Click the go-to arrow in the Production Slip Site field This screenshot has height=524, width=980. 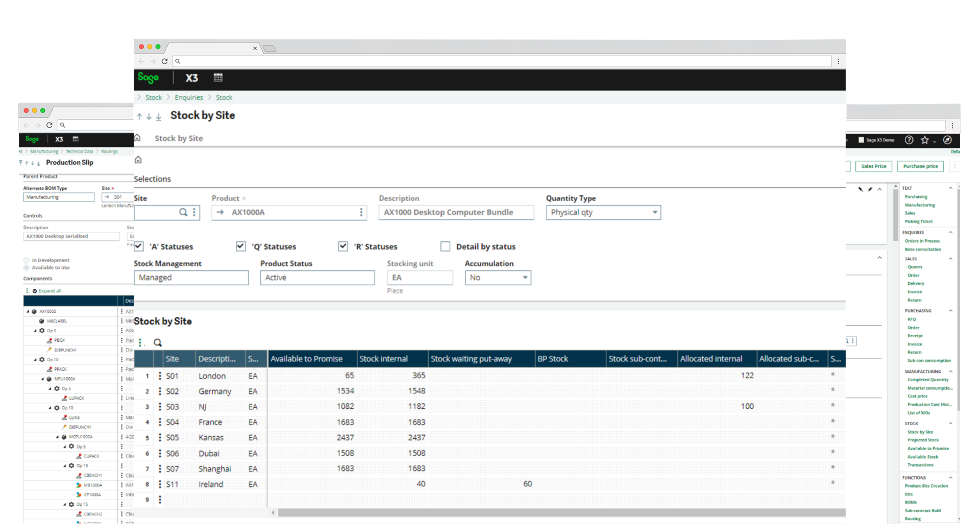click(107, 197)
